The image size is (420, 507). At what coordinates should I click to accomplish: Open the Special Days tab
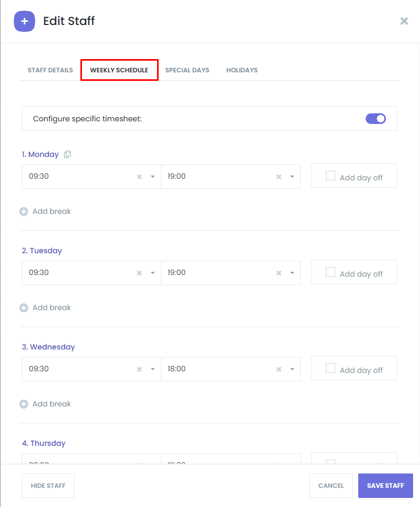click(x=187, y=70)
